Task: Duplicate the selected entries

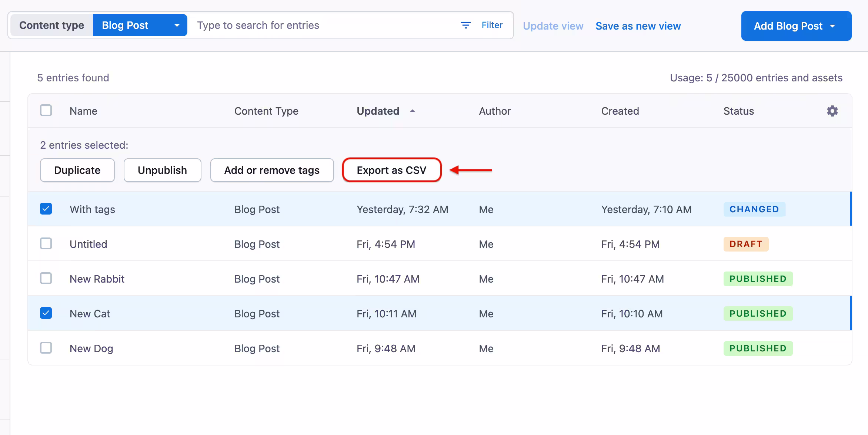Action: point(77,170)
